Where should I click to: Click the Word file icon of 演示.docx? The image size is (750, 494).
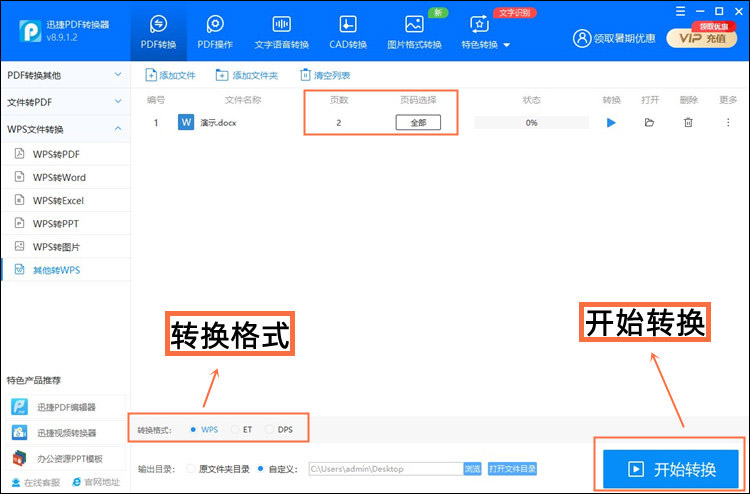[x=186, y=122]
